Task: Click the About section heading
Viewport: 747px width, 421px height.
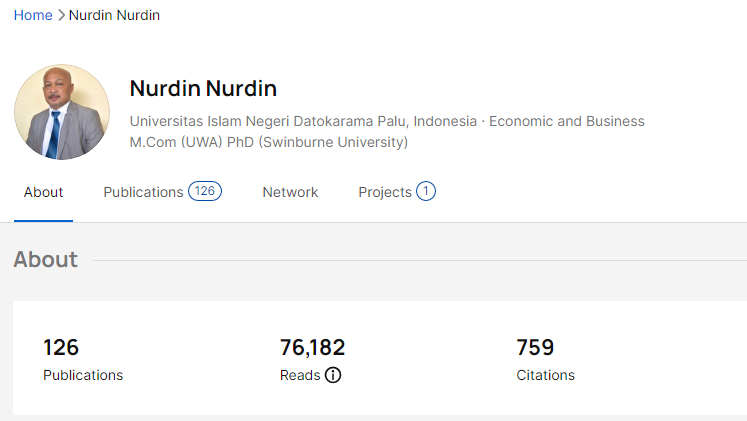Action: 46,260
